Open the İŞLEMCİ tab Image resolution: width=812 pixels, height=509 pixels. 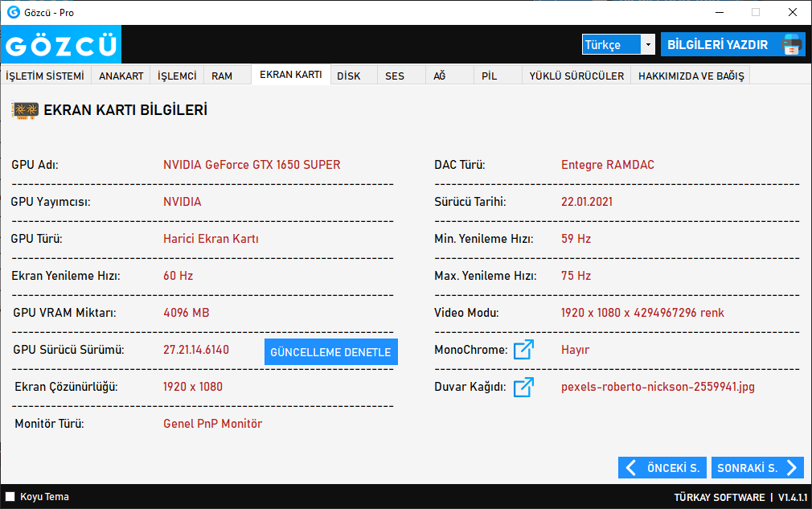pyautogui.click(x=177, y=76)
